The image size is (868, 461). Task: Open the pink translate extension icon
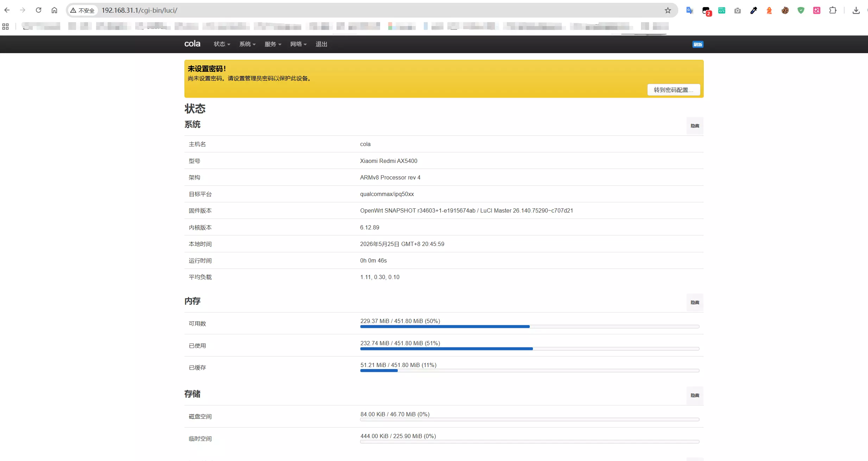(x=817, y=11)
